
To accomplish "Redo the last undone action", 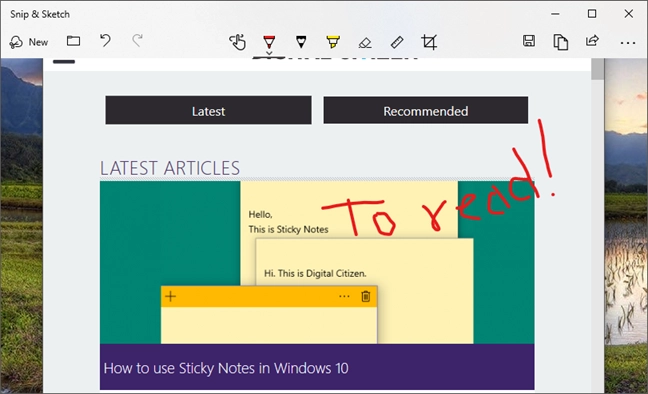I will 137,41.
